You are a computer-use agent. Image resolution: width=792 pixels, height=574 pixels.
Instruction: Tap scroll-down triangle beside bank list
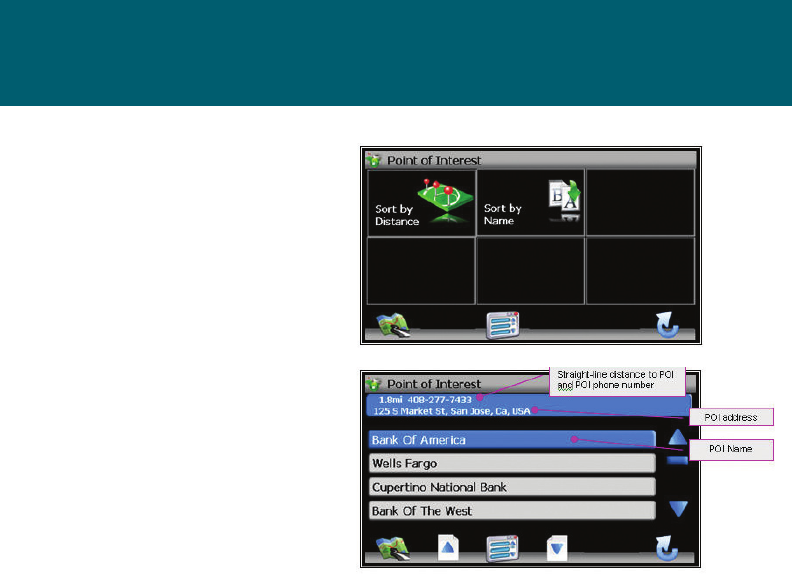(678, 508)
